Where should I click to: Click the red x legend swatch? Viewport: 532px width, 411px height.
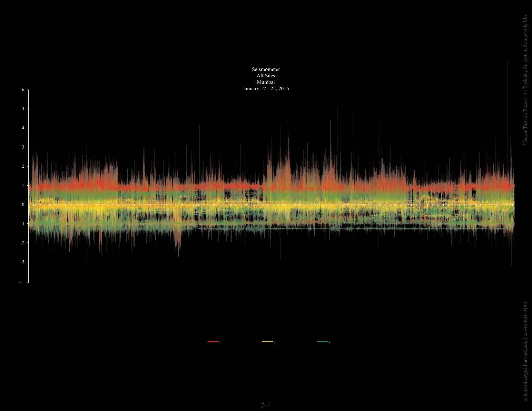tap(213, 342)
